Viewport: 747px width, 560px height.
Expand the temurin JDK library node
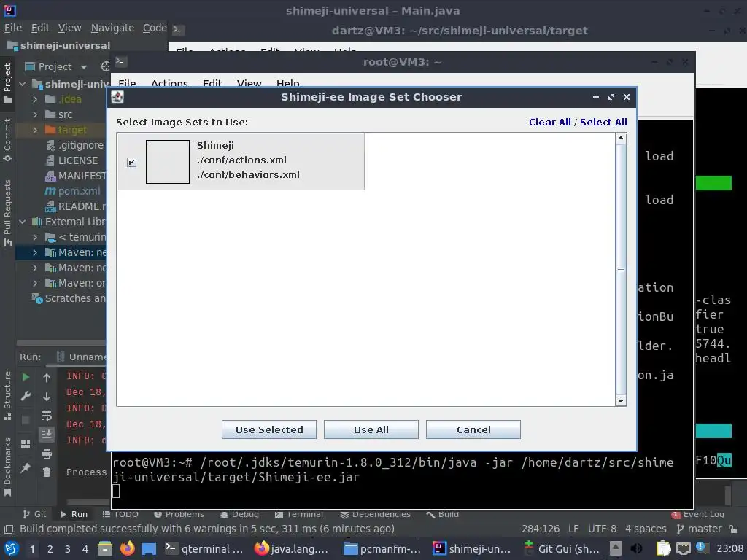pos(35,237)
